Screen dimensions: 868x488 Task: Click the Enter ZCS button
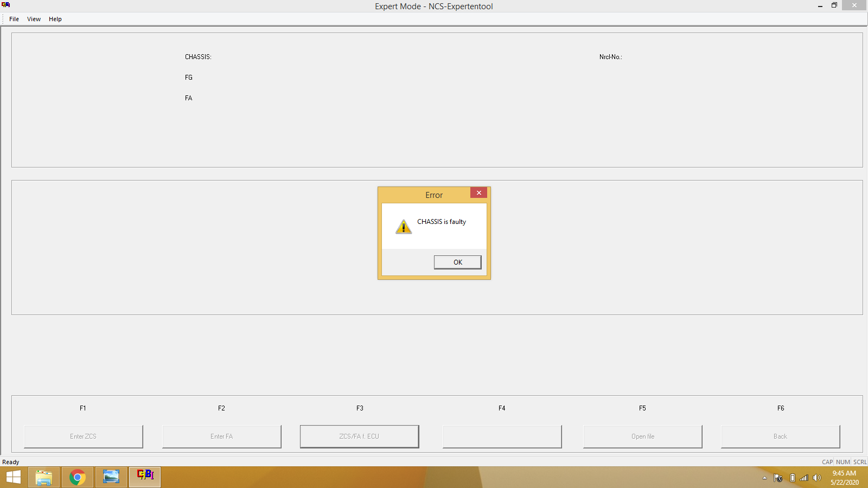[x=84, y=436]
